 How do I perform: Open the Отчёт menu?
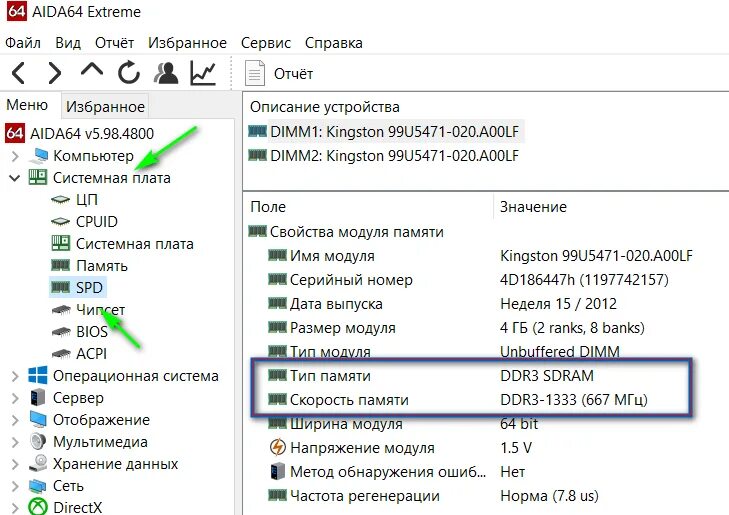114,43
